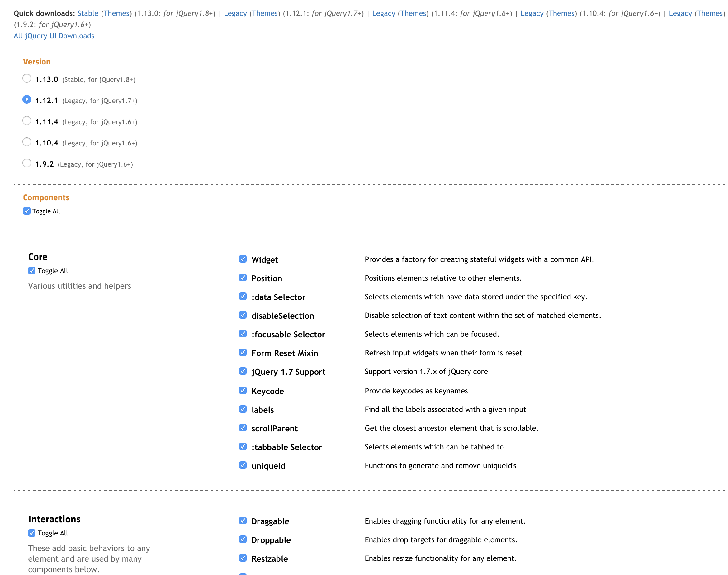Toggle the Position component checkbox

(x=243, y=278)
